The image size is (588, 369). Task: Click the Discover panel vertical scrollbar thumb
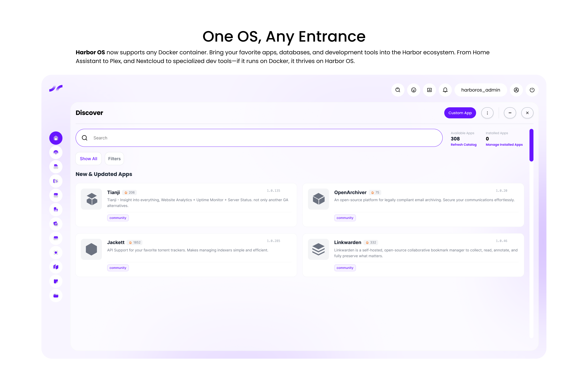click(x=531, y=145)
